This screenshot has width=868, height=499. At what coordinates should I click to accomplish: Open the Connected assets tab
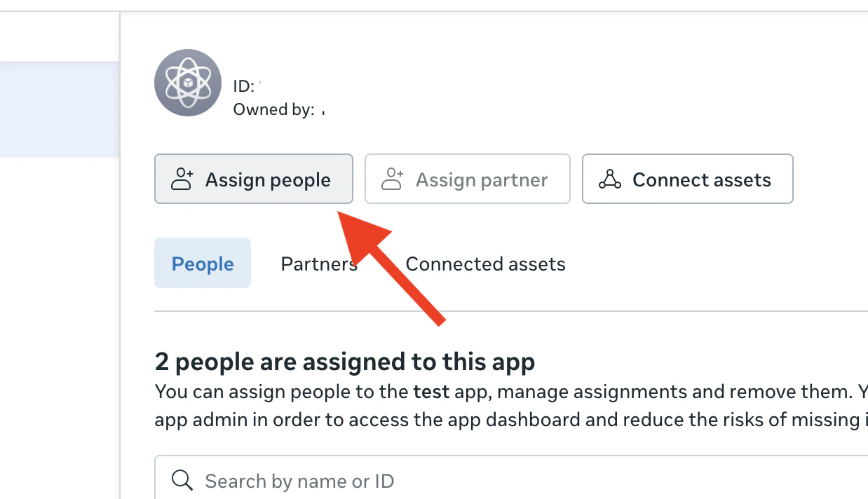485,264
